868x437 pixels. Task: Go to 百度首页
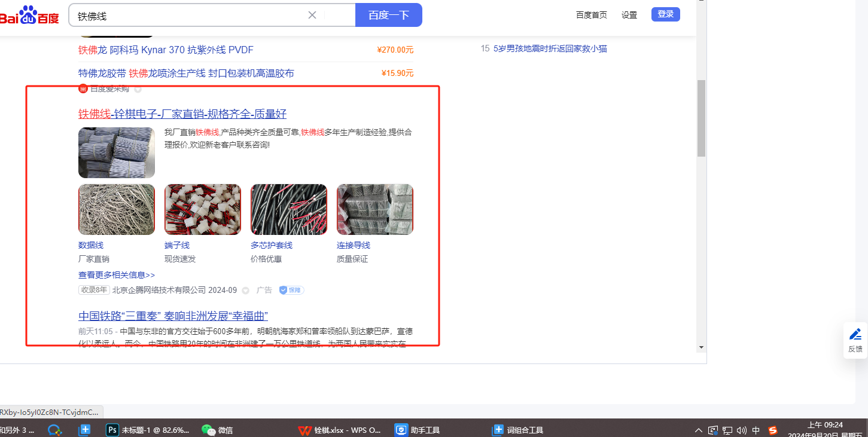click(592, 15)
